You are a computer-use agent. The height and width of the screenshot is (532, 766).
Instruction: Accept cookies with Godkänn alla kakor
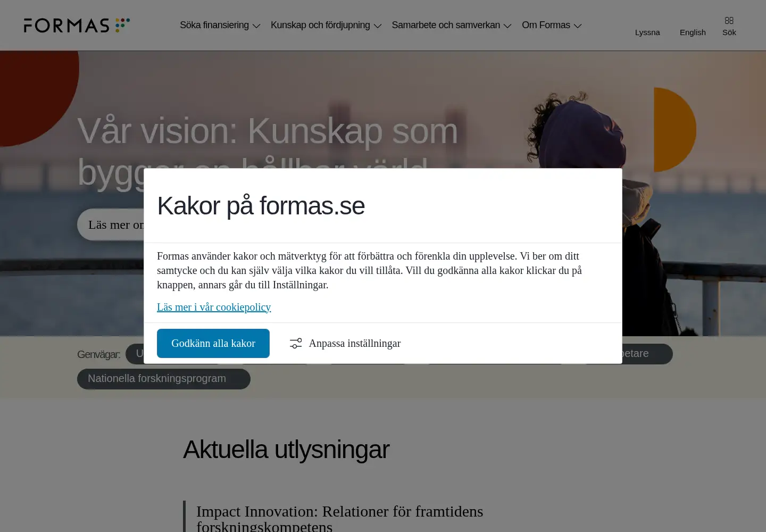[213, 343]
